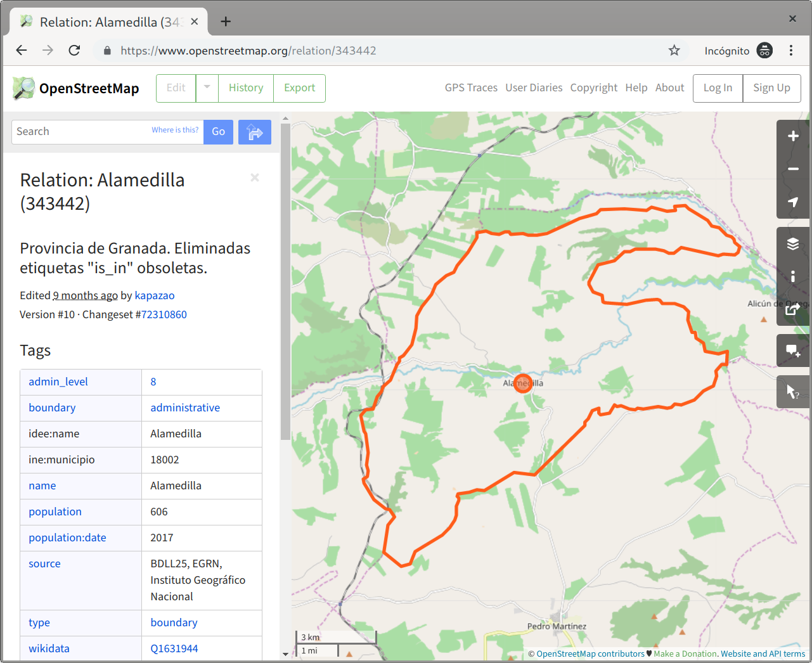Open the browser three-dot menu
Screen dimensions: 812x663
pyautogui.click(x=791, y=50)
